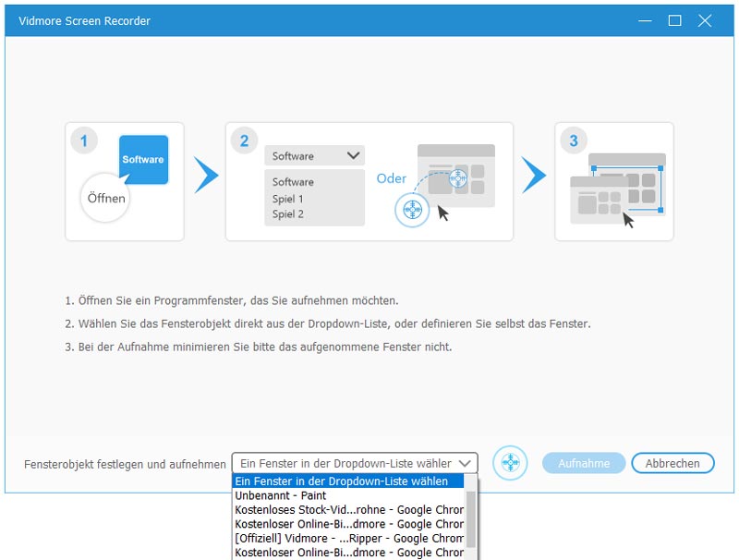
Task: Click the Abbrechen button
Action: [x=673, y=463]
